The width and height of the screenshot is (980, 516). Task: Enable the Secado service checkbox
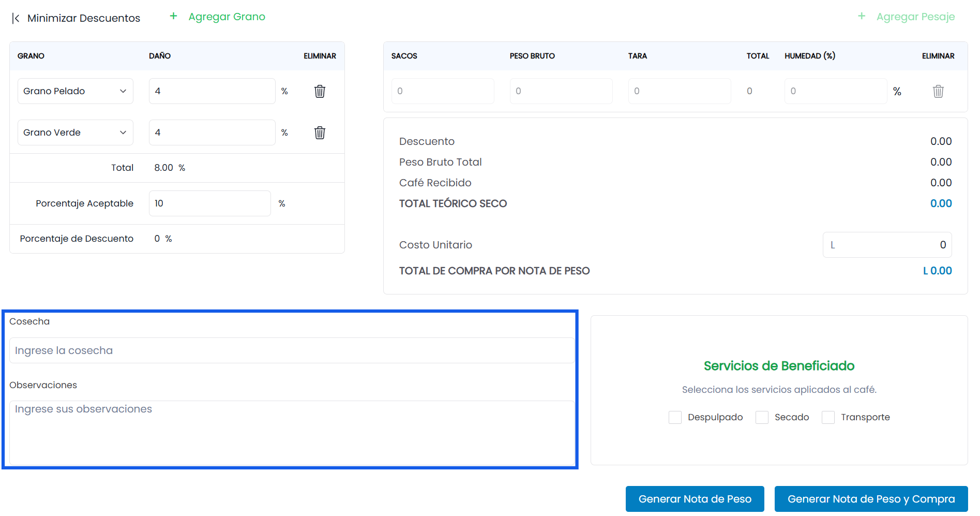(762, 417)
